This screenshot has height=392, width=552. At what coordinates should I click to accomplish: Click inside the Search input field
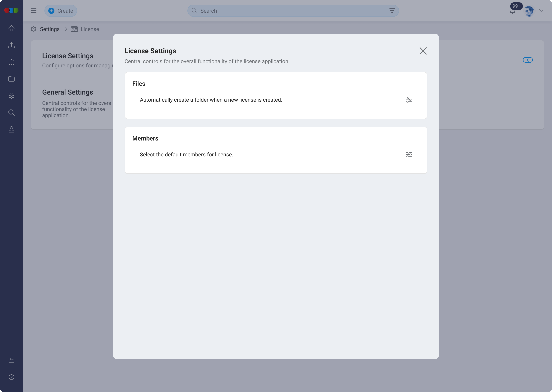[266, 11]
